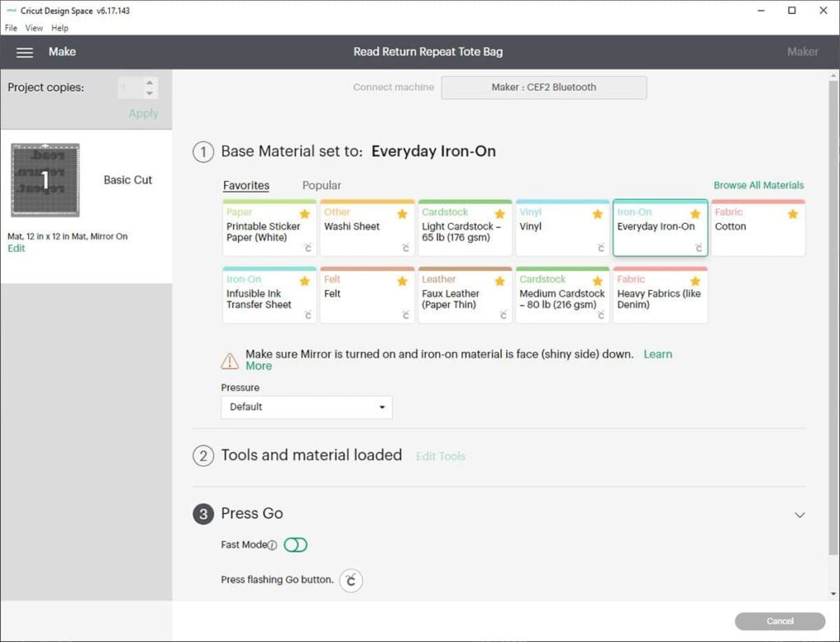Click the Cricut Design Space title bar logo

(11, 10)
